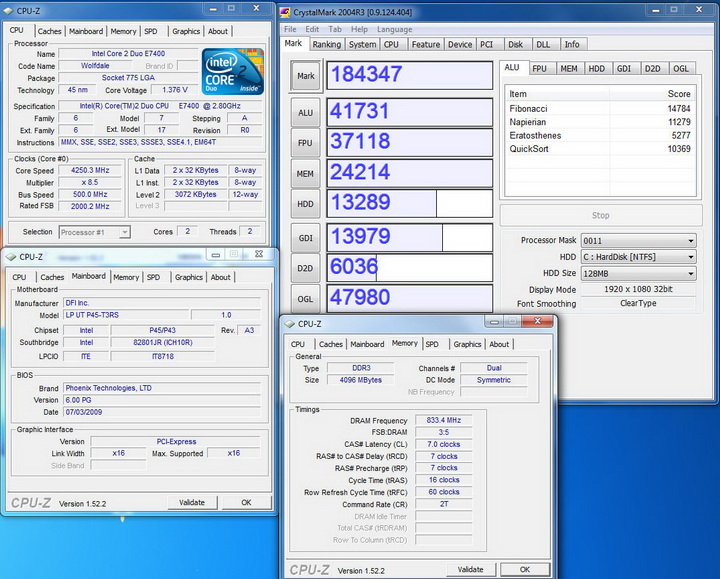
Task: Run the ALU benchmark button
Action: pos(305,113)
